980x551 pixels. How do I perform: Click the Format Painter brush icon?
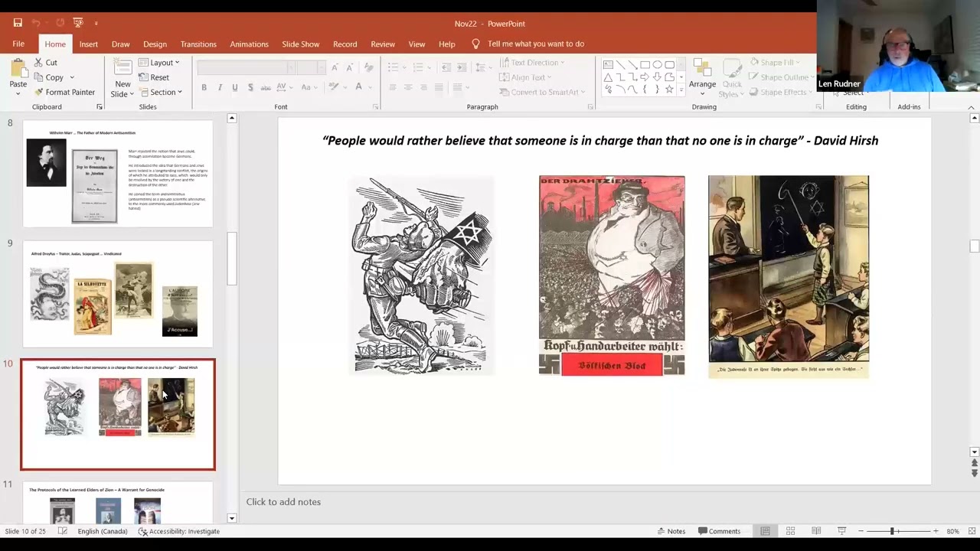pos(39,92)
